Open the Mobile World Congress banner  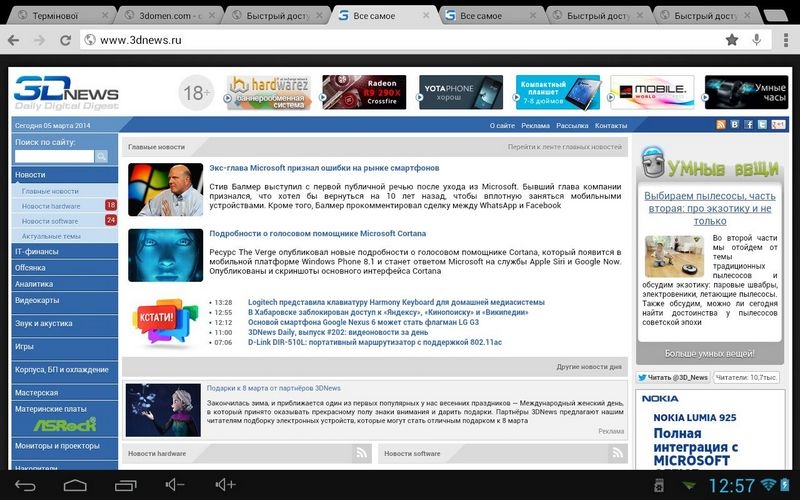[653, 92]
